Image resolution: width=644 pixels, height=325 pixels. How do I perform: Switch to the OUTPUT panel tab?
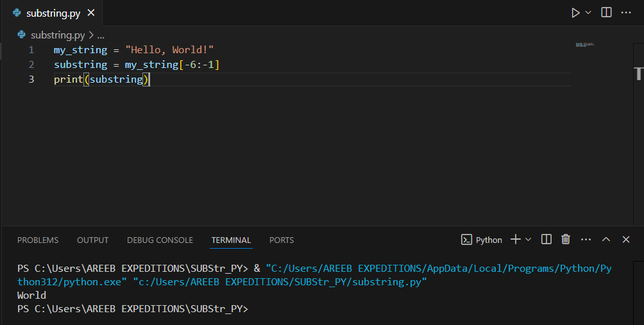point(93,240)
